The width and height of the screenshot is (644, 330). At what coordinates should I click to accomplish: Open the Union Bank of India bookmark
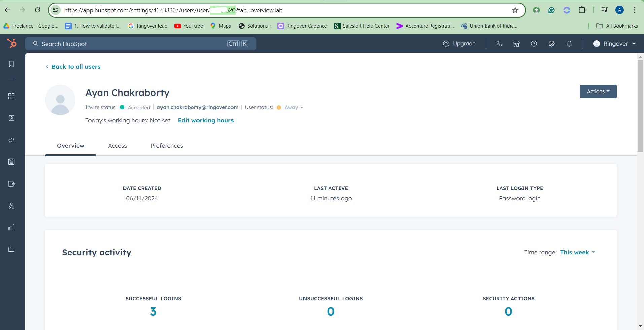click(489, 26)
